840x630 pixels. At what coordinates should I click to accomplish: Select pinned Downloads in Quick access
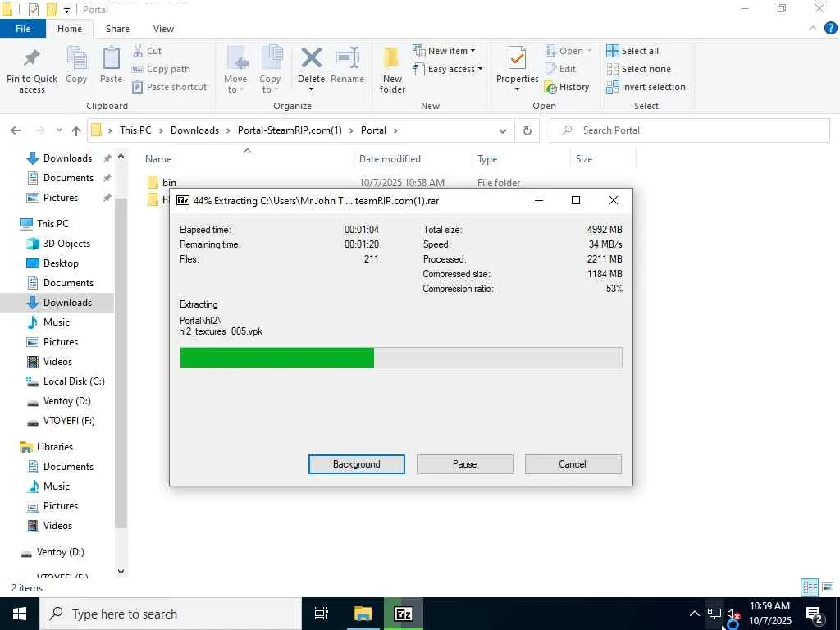(x=67, y=158)
